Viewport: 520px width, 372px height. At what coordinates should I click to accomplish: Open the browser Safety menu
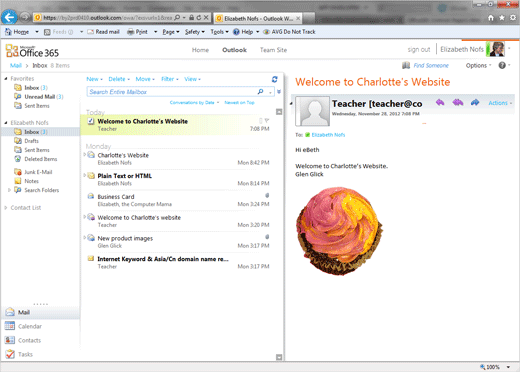195,32
